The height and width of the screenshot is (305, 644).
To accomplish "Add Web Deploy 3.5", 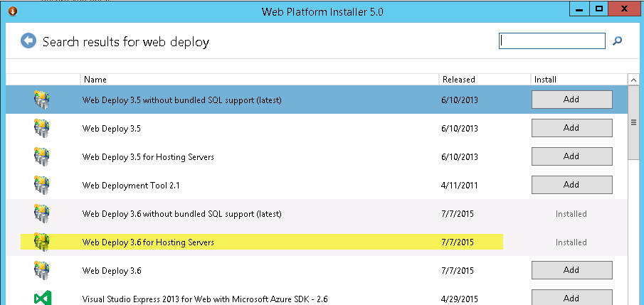I will coord(571,128).
